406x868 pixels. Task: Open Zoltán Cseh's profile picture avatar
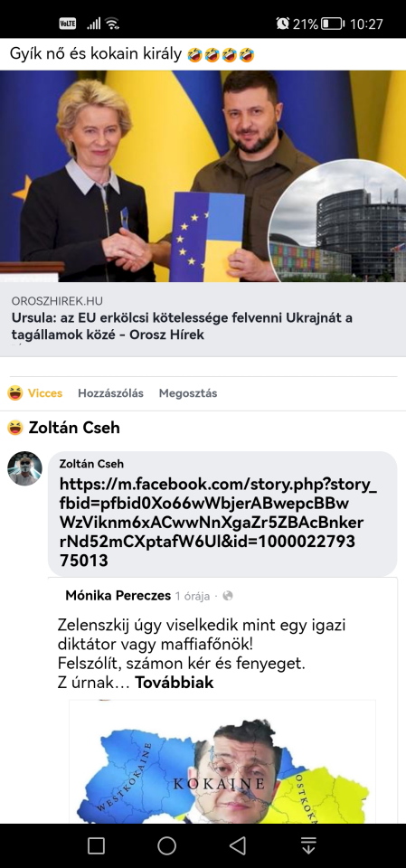(24, 468)
